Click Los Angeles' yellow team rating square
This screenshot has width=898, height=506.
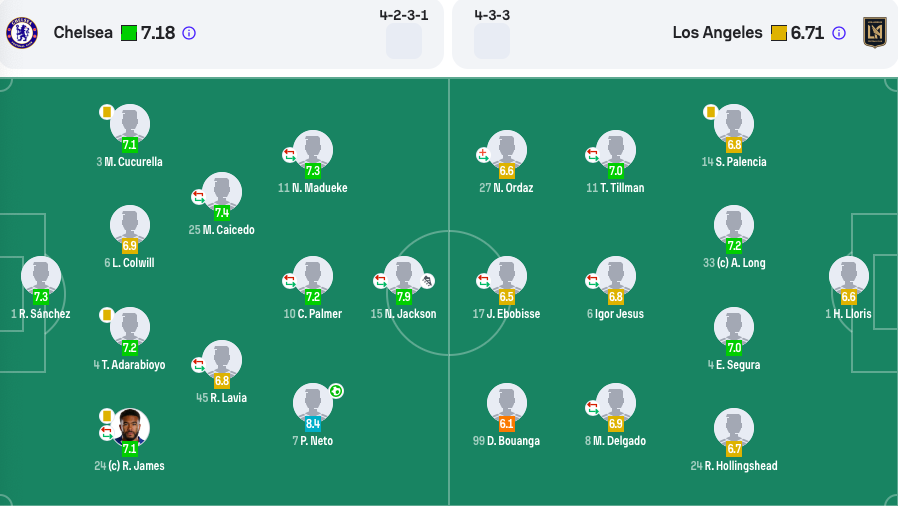[x=779, y=33]
